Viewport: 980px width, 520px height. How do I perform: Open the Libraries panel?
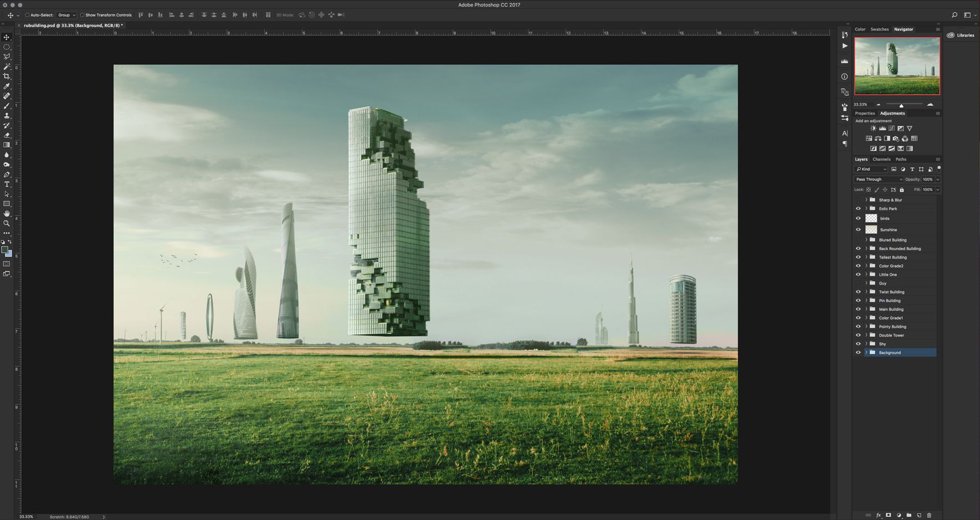[x=962, y=35]
